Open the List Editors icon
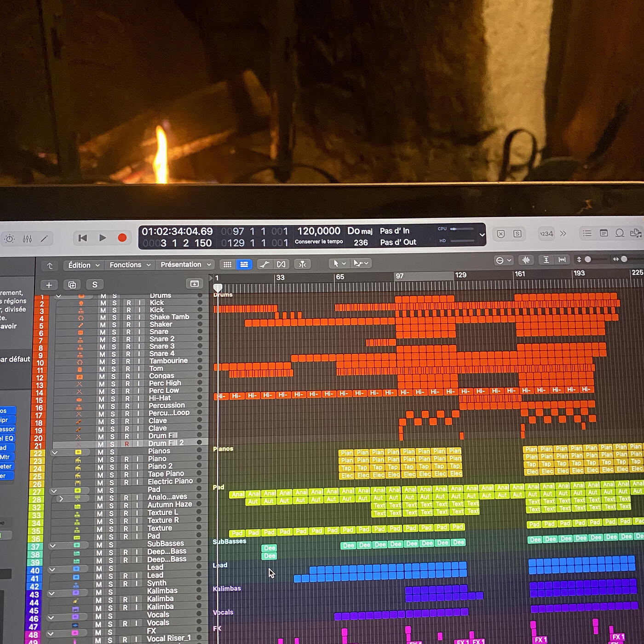 pyautogui.click(x=587, y=233)
